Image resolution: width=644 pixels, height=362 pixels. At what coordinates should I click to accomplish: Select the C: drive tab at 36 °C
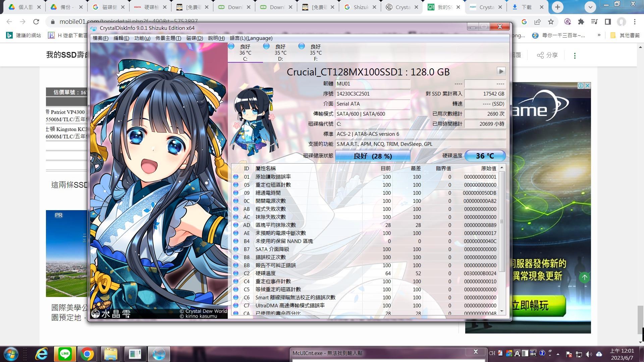(x=245, y=53)
